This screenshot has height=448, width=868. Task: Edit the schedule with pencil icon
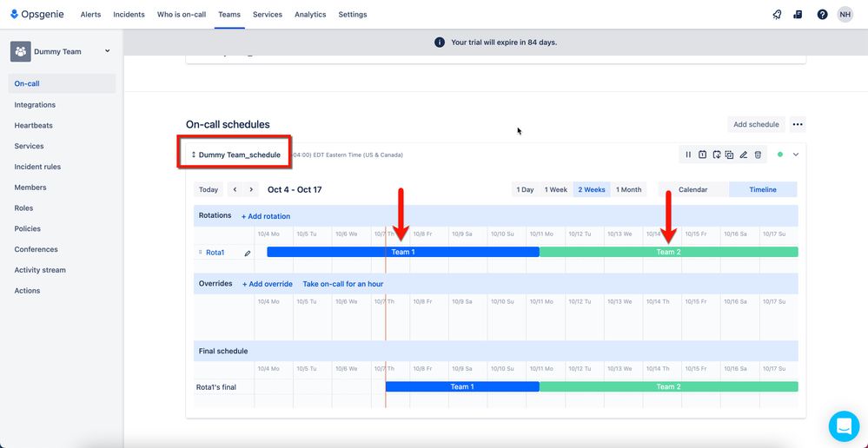click(744, 155)
